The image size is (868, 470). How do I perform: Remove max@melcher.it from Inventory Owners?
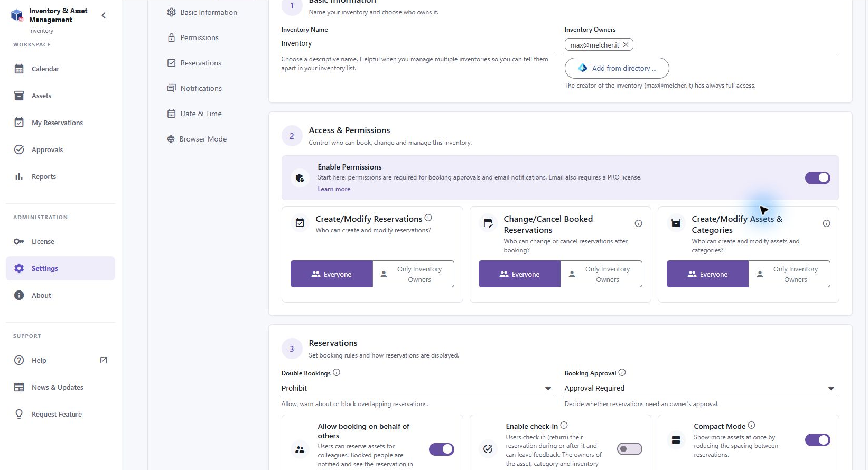626,45
